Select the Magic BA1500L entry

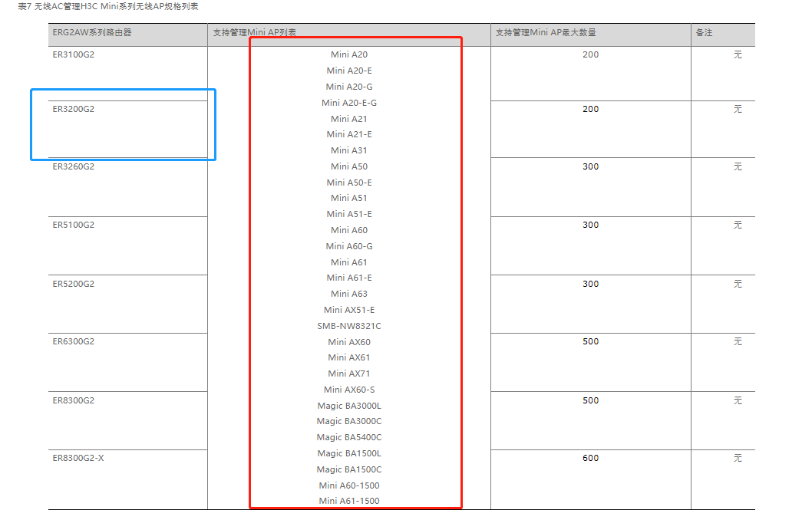pyautogui.click(x=349, y=454)
